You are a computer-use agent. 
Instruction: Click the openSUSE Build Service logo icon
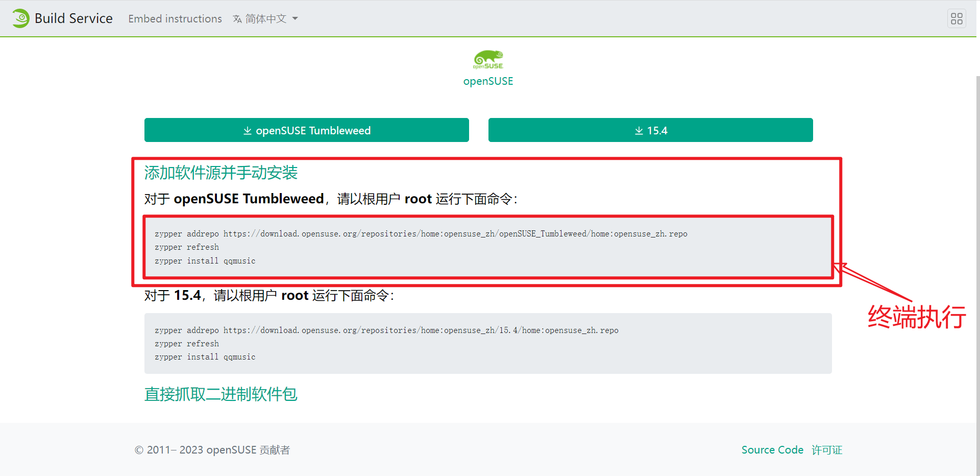tap(21, 18)
